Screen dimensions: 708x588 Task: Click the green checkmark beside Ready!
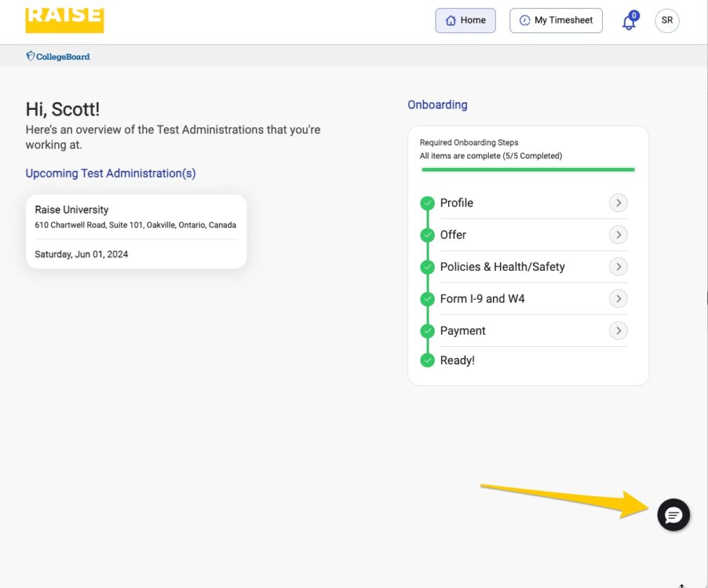click(427, 360)
